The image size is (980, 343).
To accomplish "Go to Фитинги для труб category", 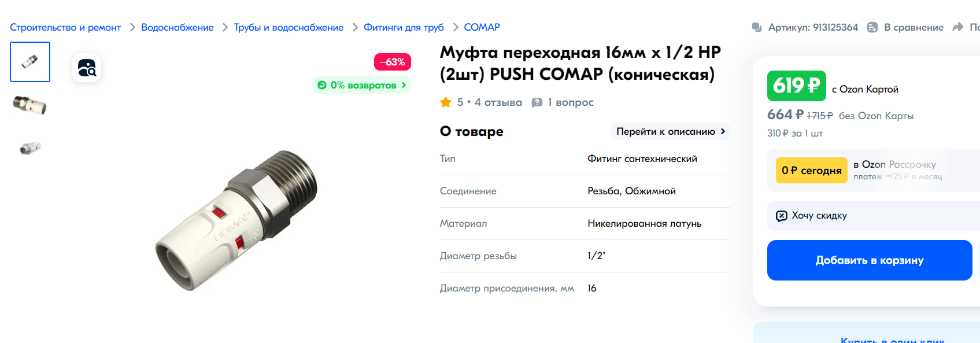I will click(x=404, y=27).
